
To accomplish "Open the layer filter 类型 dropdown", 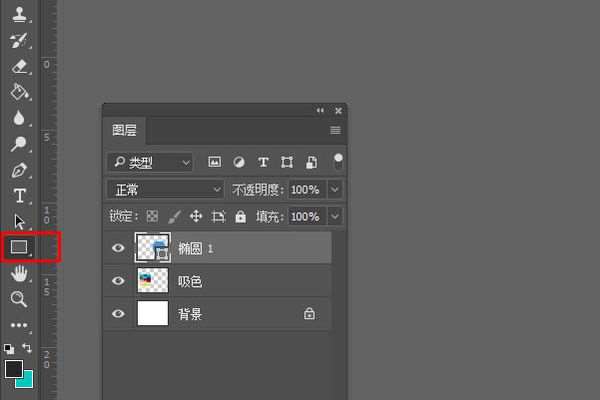I will point(150,163).
